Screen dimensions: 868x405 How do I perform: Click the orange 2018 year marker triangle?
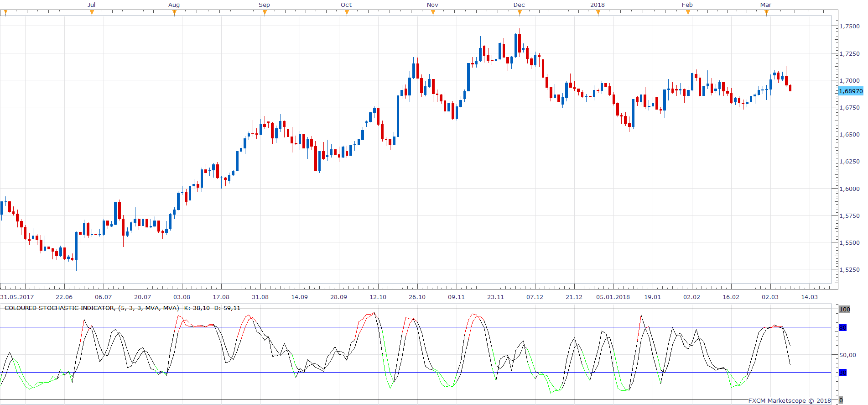tap(598, 12)
